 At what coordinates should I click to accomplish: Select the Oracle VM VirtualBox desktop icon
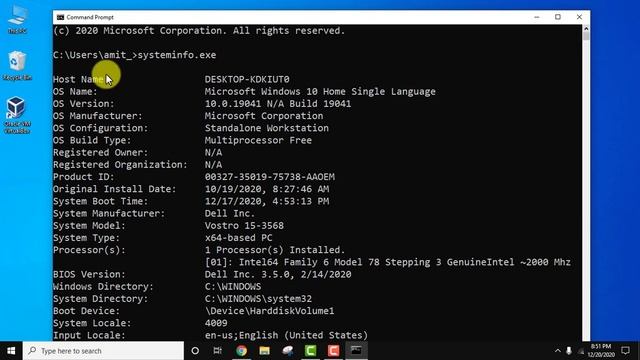pyautogui.click(x=17, y=116)
